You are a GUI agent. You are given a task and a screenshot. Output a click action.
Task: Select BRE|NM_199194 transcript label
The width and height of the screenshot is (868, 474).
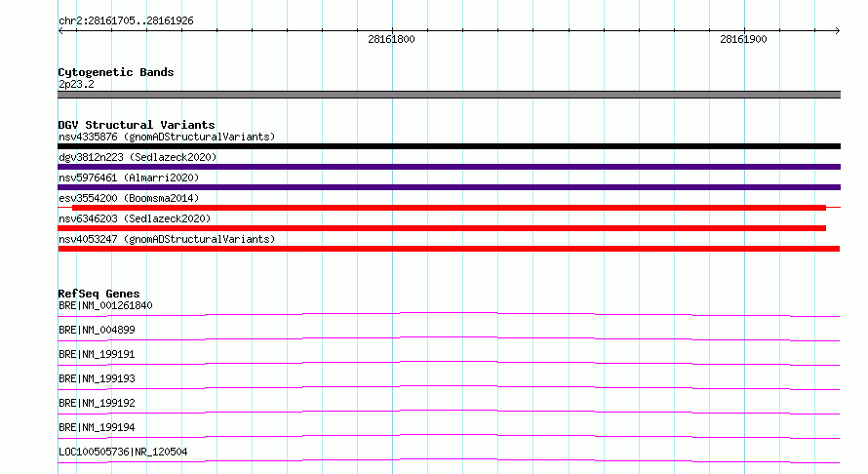[x=97, y=427]
